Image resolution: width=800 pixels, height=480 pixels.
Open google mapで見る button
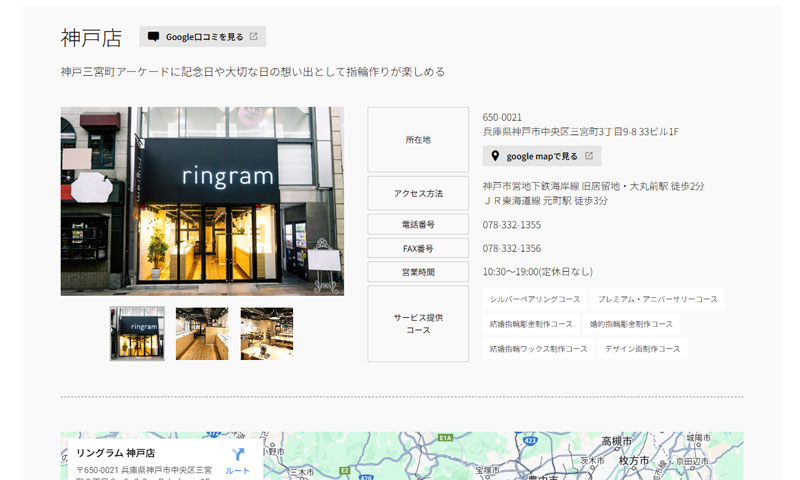pyautogui.click(x=541, y=156)
